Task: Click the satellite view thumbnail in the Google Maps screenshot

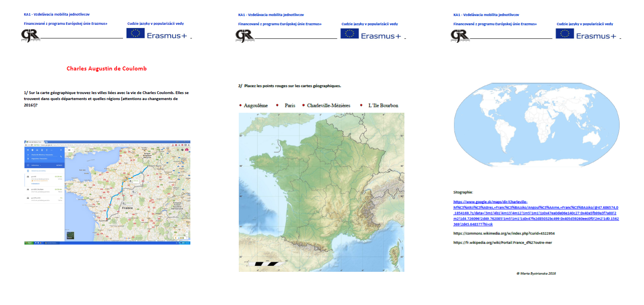Action: click(x=70, y=235)
